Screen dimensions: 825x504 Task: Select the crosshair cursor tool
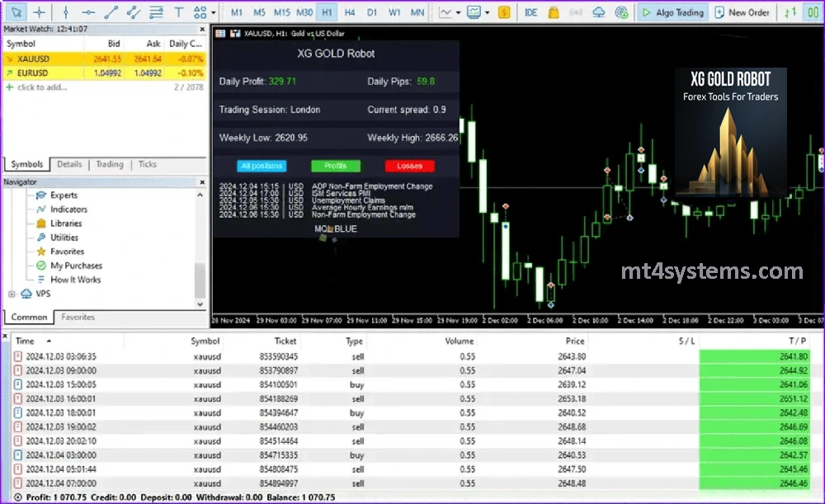(39, 12)
